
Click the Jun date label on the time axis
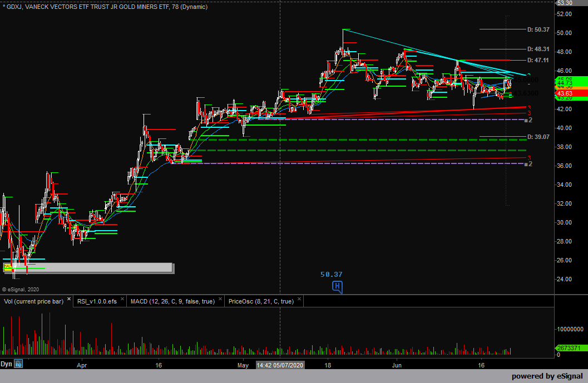397,365
